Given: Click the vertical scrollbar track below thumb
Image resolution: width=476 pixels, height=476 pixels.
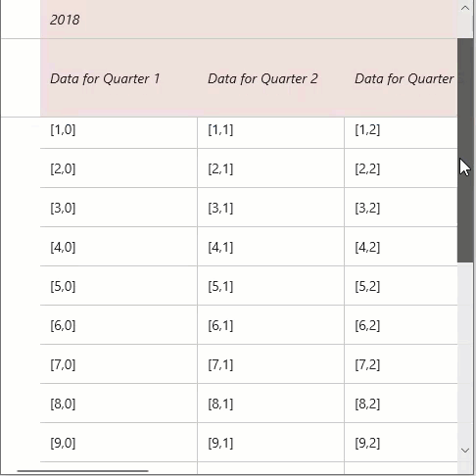Looking at the screenshot, I should 465,352.
